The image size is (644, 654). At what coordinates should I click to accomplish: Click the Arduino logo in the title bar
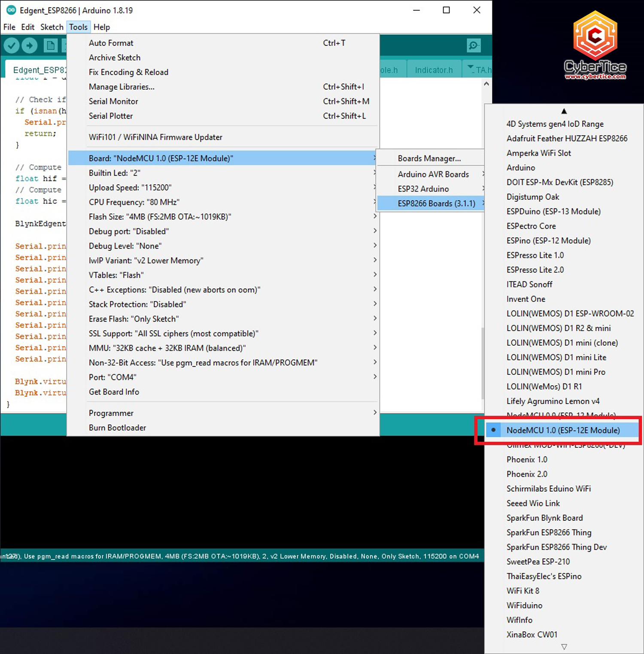(10, 10)
